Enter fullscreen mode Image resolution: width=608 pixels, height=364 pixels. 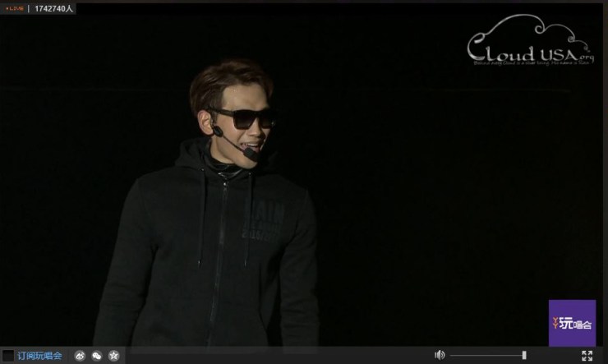click(x=587, y=355)
